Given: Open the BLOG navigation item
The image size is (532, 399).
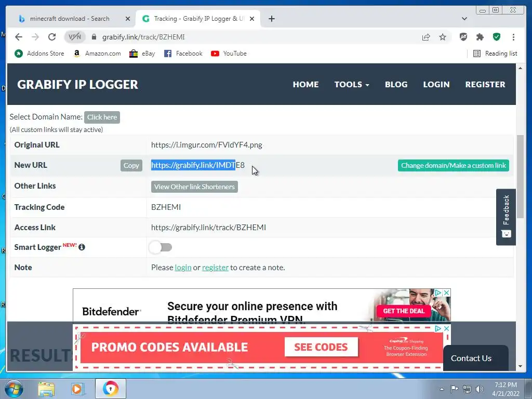Looking at the screenshot, I should pyautogui.click(x=396, y=85).
